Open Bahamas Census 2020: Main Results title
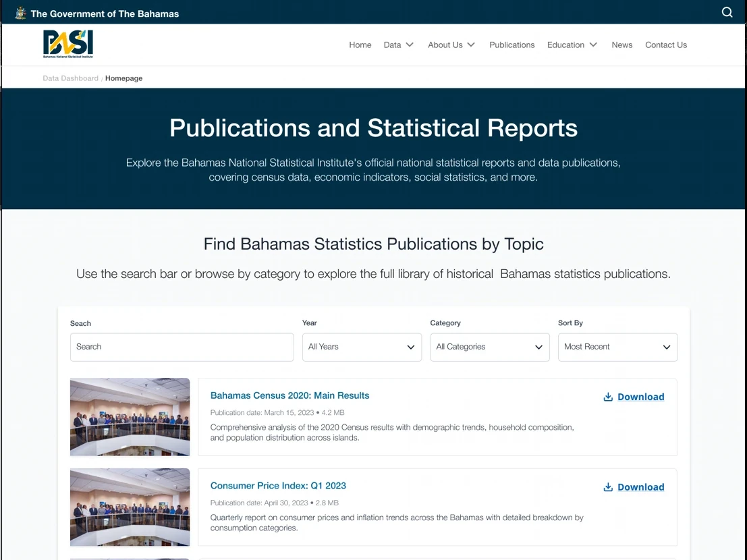 (289, 395)
